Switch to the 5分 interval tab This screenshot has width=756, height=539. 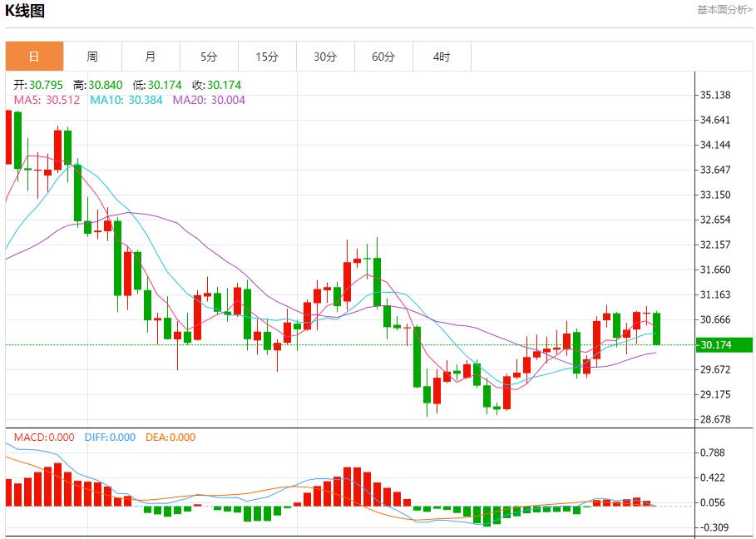209,57
